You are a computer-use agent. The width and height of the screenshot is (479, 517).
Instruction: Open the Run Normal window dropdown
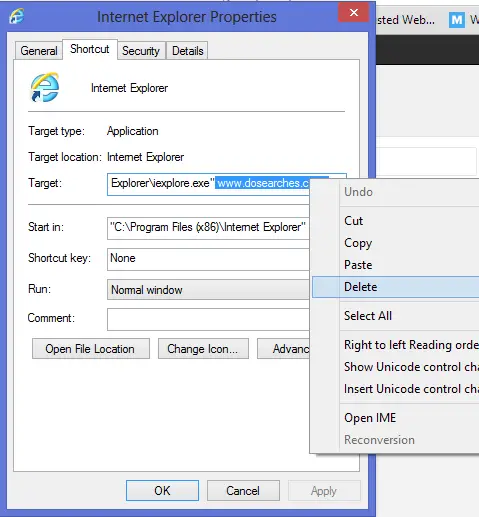click(x=208, y=290)
